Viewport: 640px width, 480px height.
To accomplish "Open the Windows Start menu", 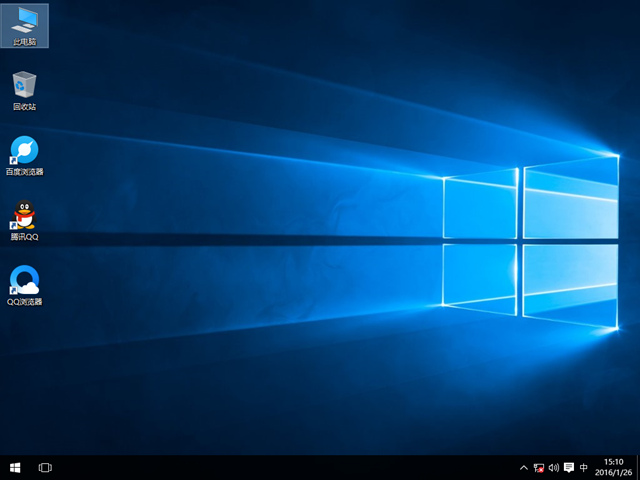I will [15, 467].
